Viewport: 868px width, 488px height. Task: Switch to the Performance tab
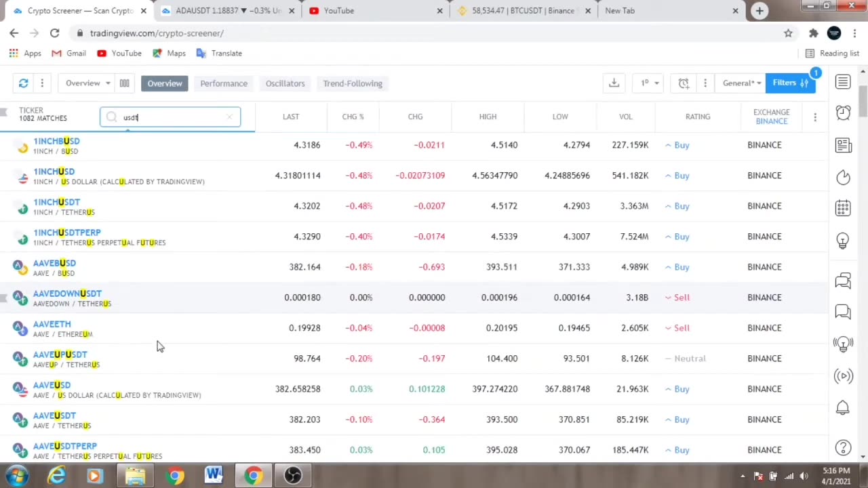click(x=224, y=83)
